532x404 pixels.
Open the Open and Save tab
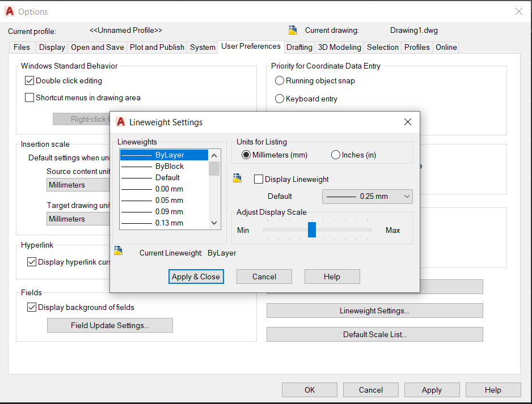98,47
